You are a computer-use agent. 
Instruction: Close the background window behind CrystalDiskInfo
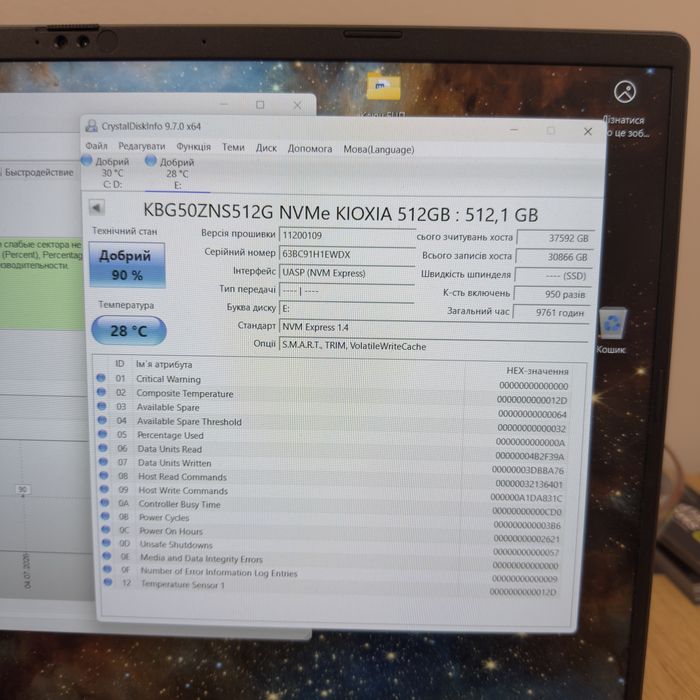pos(297,105)
